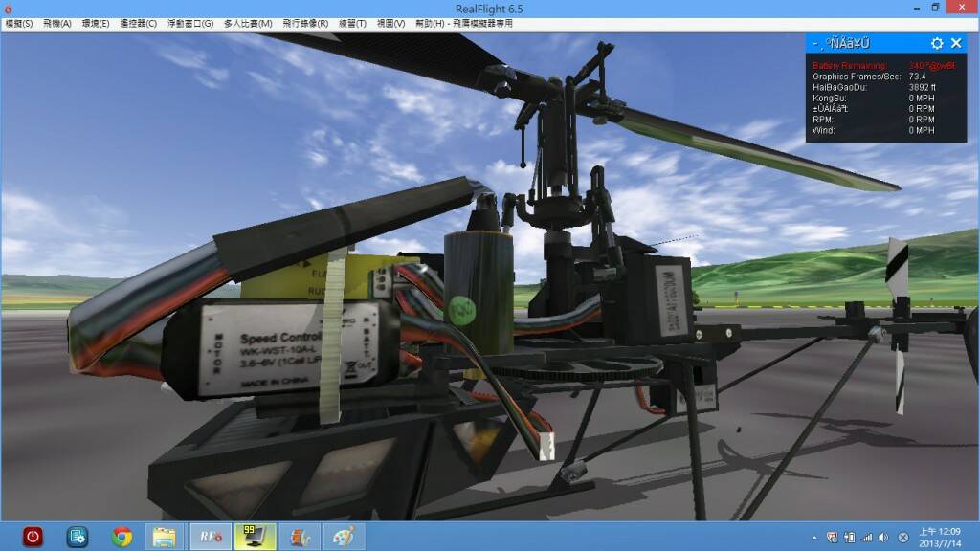Restore down the RealFlight 6.5 window
Image resolution: width=980 pixels, height=551 pixels.
(x=936, y=8)
